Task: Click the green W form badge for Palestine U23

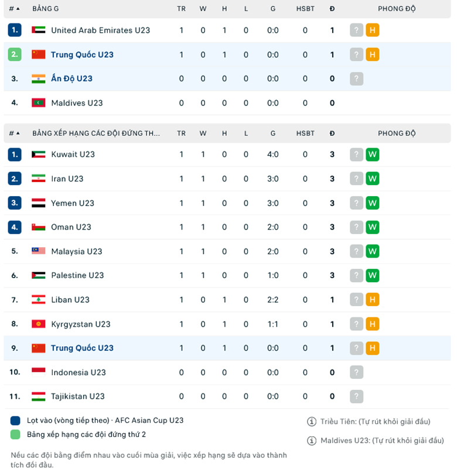Action: [372, 276]
